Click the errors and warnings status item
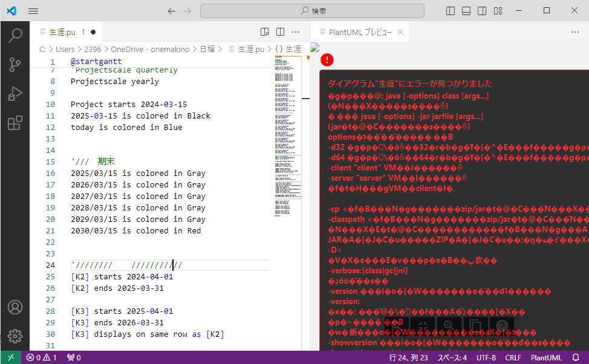The height and width of the screenshot is (364, 589). click(x=41, y=357)
